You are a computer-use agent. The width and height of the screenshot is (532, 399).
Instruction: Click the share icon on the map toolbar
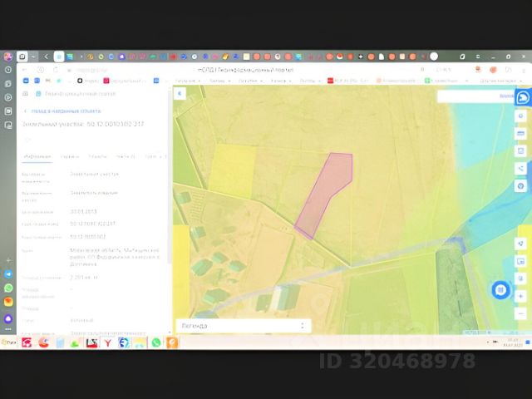521,168
